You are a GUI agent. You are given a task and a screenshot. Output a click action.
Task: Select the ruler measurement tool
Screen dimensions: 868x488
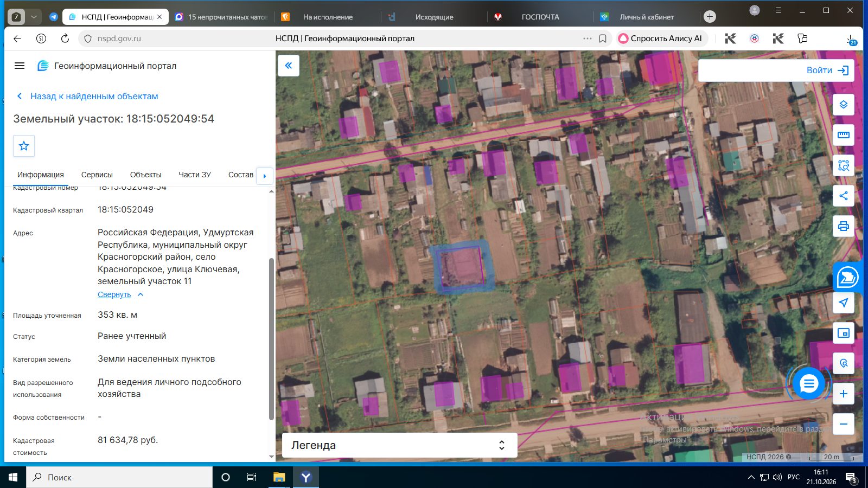tap(843, 135)
